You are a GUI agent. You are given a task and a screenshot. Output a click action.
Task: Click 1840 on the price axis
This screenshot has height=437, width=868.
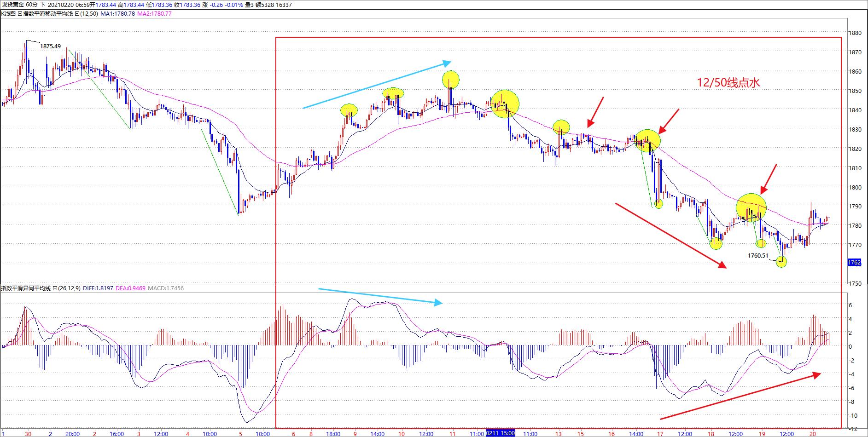pos(856,110)
